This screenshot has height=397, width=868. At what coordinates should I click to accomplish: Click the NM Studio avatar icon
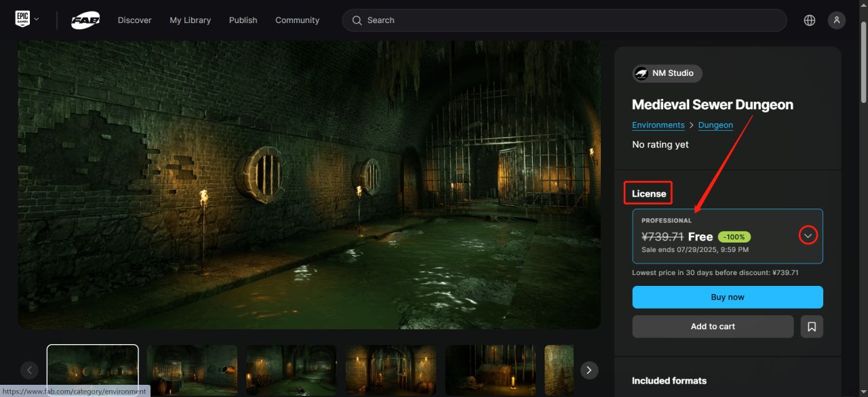[x=642, y=73]
